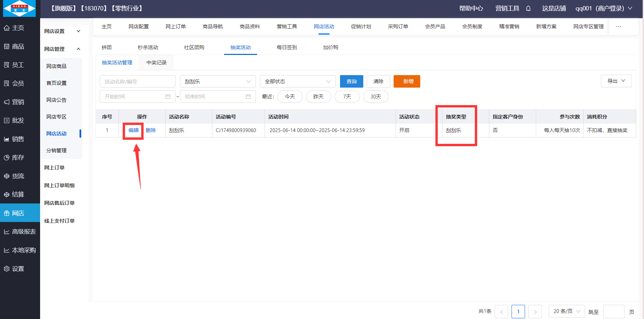Click the notification bell icon
Screen dimensions: 644x319
coord(528,8)
